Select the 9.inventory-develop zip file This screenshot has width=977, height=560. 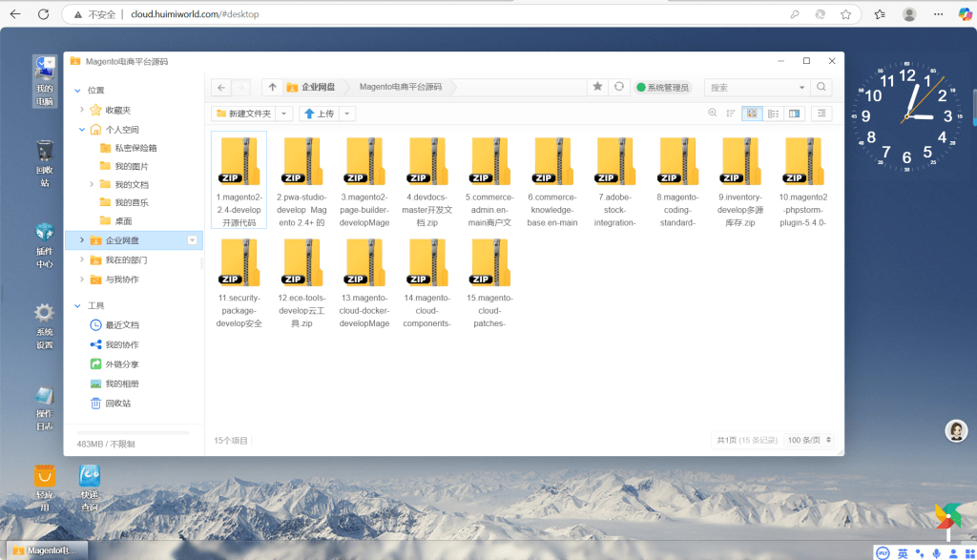[740, 179]
